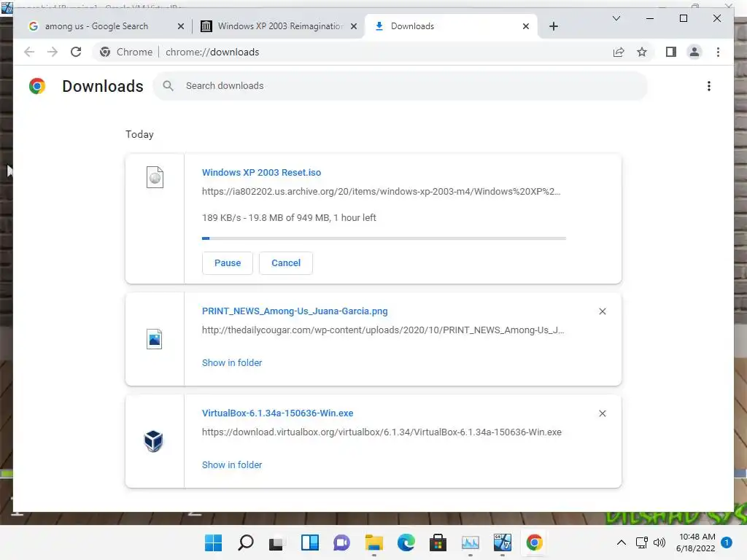This screenshot has height=560, width=747.
Task: Focus the Search downloads field
Action: click(400, 86)
